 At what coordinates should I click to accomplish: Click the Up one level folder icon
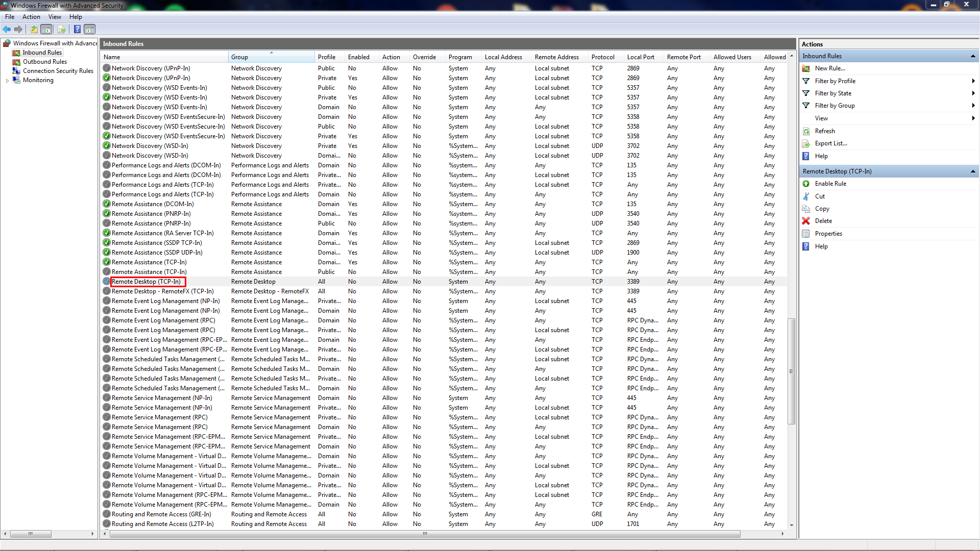coord(34,30)
